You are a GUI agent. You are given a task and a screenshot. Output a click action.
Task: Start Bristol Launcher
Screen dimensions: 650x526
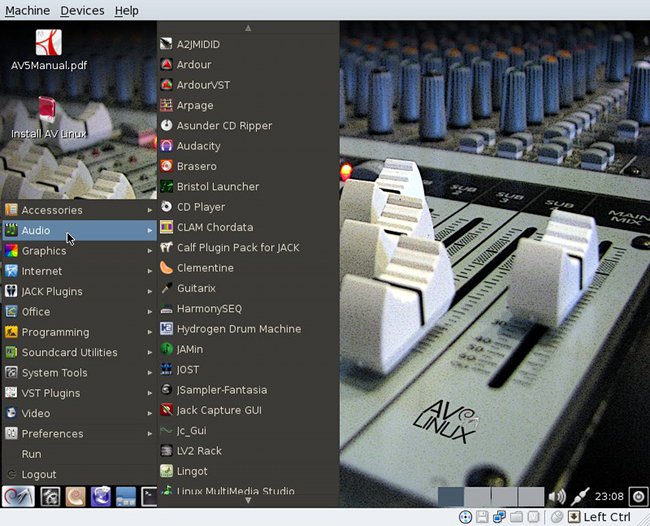248,187
